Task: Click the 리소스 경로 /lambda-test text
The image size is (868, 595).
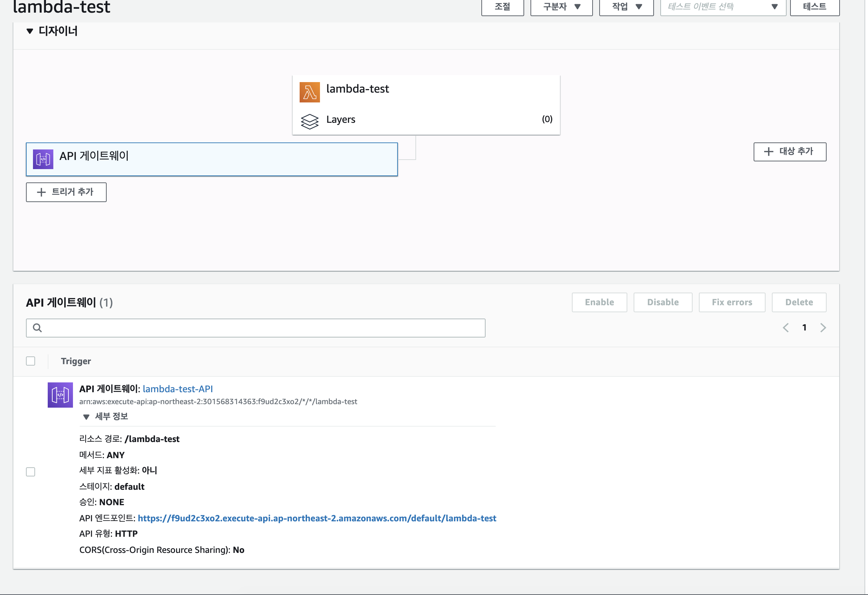Action: (129, 439)
